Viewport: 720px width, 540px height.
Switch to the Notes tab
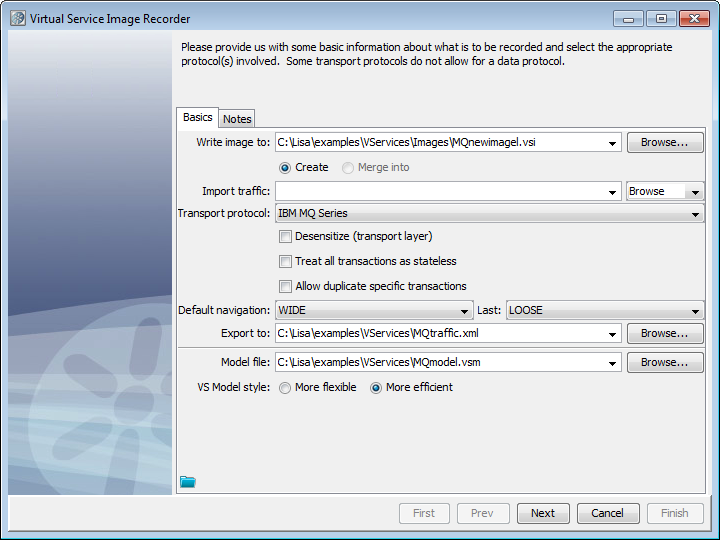(237, 119)
